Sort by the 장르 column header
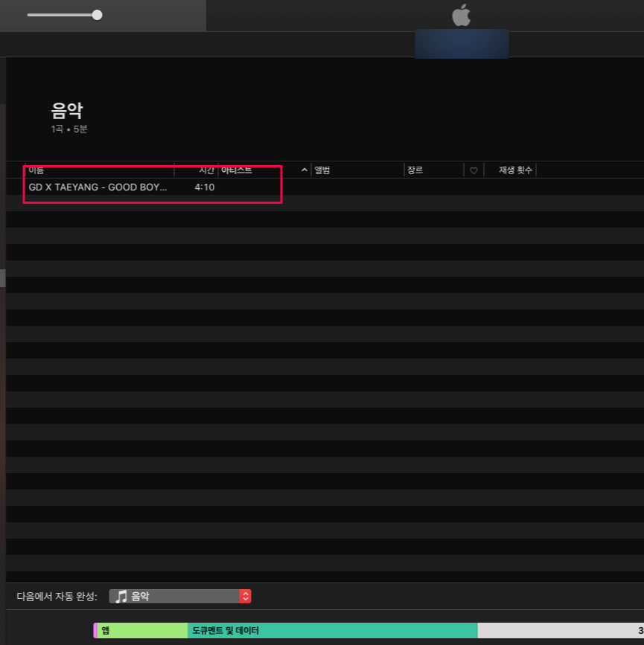 pyautogui.click(x=415, y=170)
